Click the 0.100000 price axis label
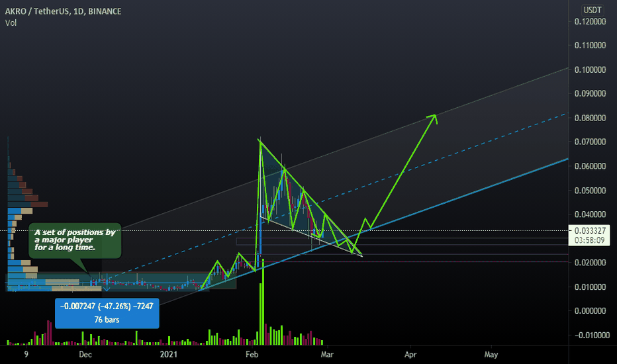Screen dimensions: 617x364 pos(590,69)
